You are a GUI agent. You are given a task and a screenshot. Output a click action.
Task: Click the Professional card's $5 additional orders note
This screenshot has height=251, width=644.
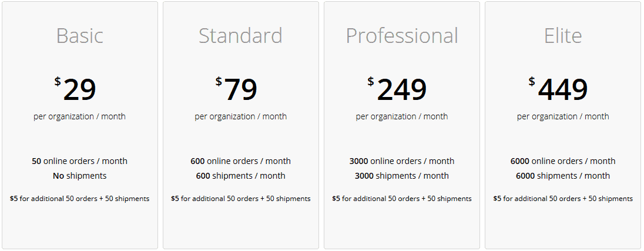point(402,199)
